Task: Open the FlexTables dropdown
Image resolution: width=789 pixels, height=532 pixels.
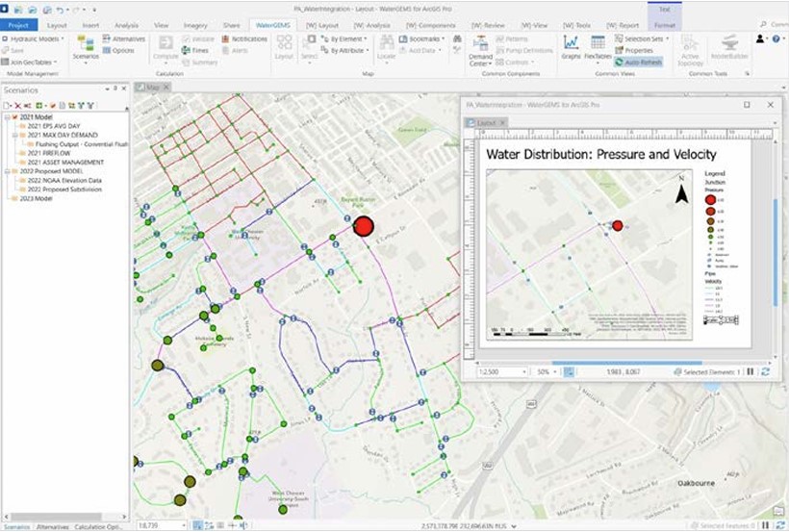Action: point(598,48)
